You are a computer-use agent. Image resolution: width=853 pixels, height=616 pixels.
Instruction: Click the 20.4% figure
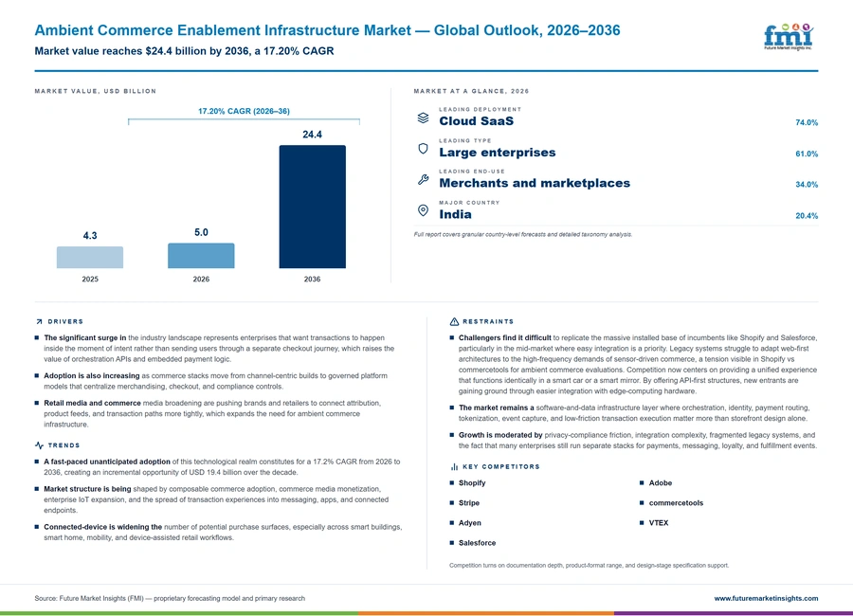(807, 216)
